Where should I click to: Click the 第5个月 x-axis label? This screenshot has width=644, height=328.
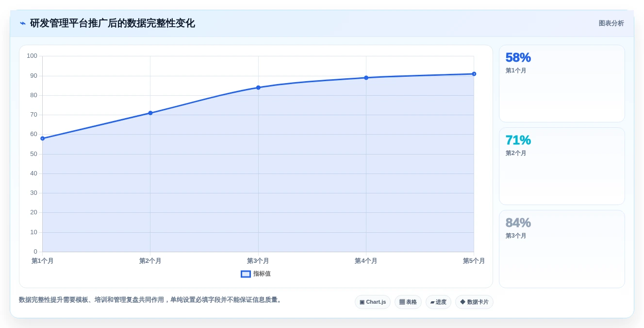pos(474,261)
